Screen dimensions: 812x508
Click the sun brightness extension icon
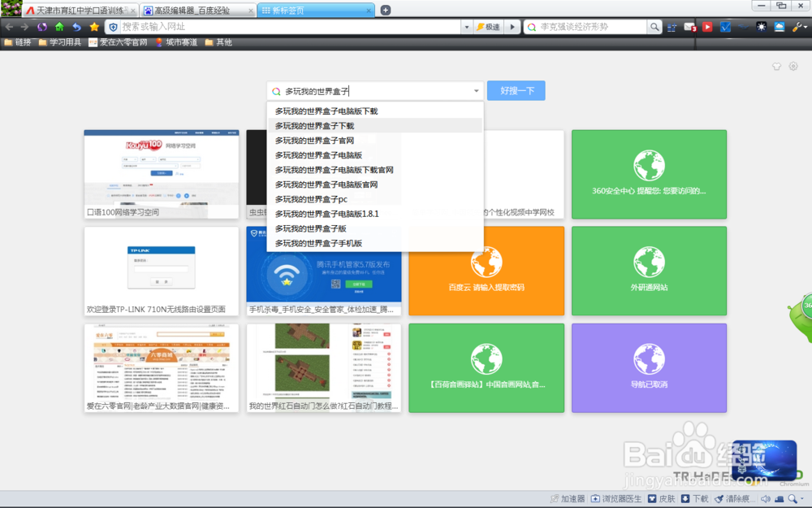pyautogui.click(x=762, y=27)
